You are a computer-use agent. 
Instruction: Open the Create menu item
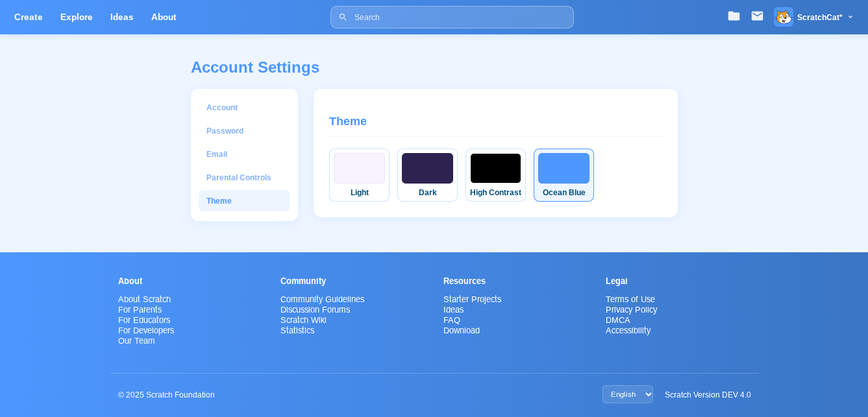point(29,17)
